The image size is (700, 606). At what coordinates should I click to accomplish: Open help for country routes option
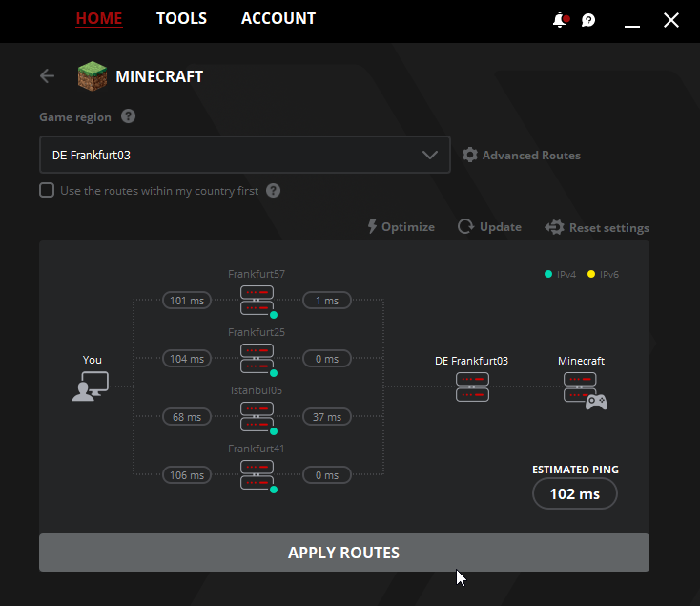click(x=273, y=191)
